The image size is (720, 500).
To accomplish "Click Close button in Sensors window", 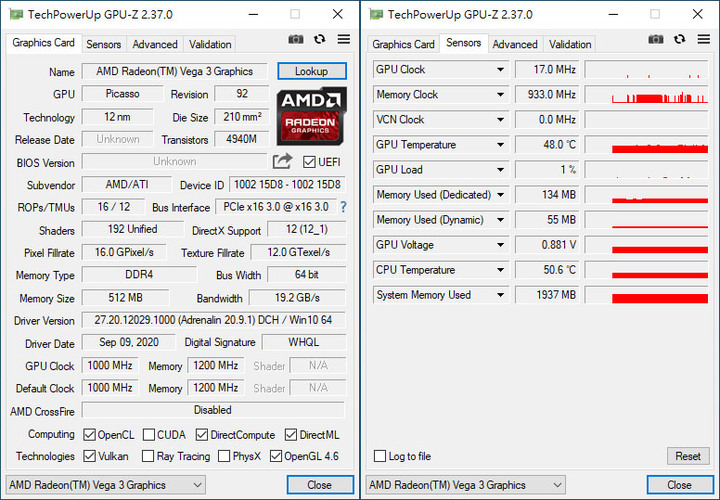I will point(680,485).
